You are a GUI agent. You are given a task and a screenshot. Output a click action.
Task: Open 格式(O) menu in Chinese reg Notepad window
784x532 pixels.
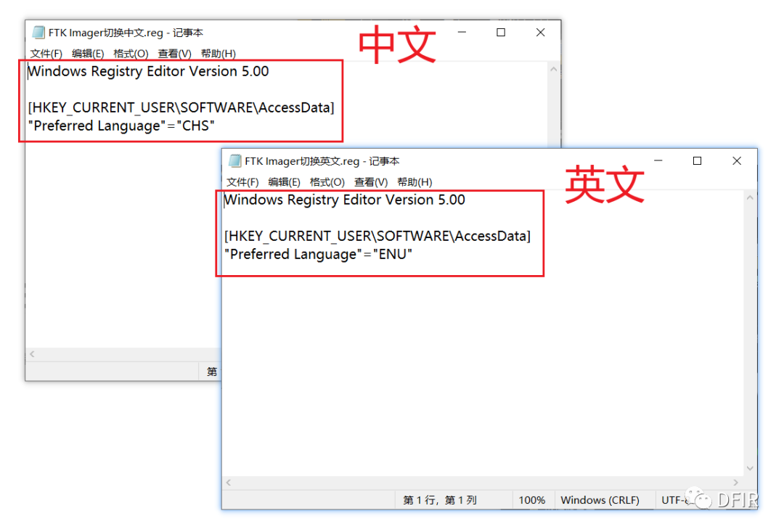pos(131,54)
